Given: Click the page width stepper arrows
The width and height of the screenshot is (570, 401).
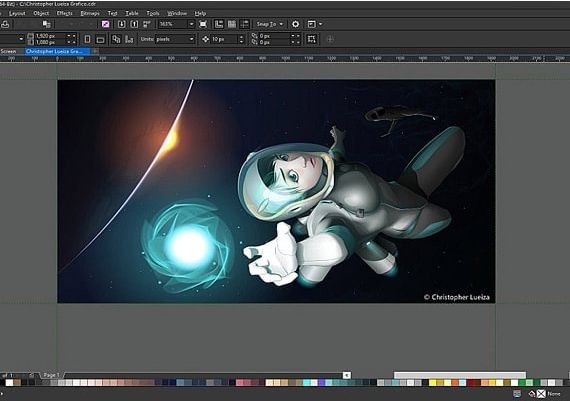Looking at the screenshot, I should tap(72, 36).
